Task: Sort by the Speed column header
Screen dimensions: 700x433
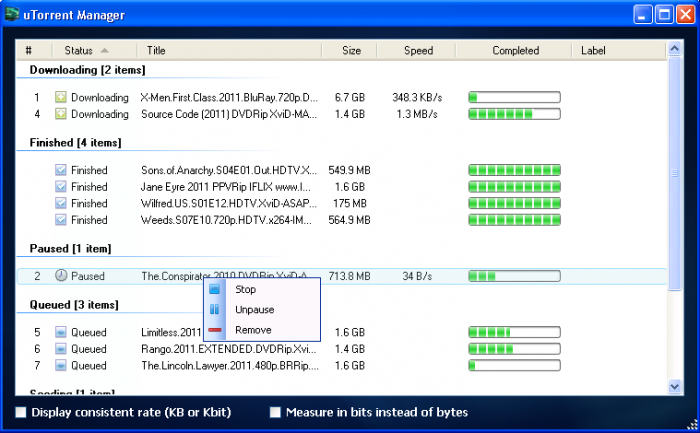Action: (x=417, y=50)
